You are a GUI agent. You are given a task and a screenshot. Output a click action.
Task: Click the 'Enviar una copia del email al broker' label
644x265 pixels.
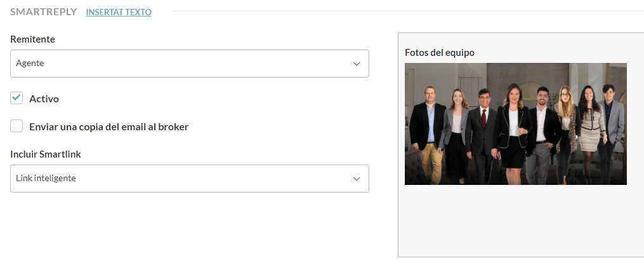pos(108,126)
